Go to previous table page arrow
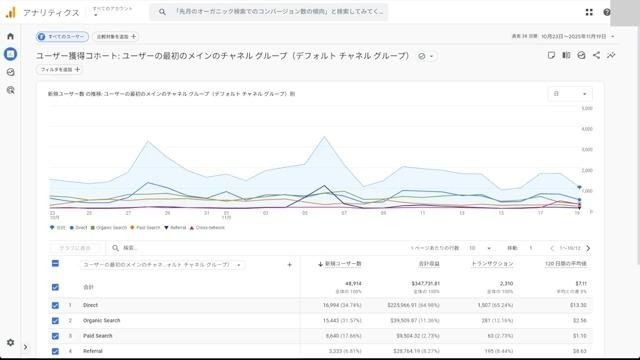Screen dimensions: 640x360 coord(552,248)
